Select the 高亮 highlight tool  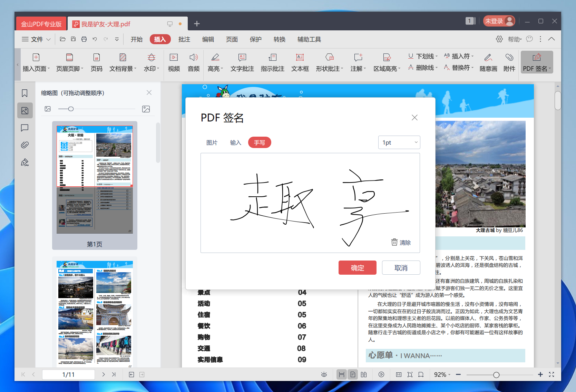point(215,62)
